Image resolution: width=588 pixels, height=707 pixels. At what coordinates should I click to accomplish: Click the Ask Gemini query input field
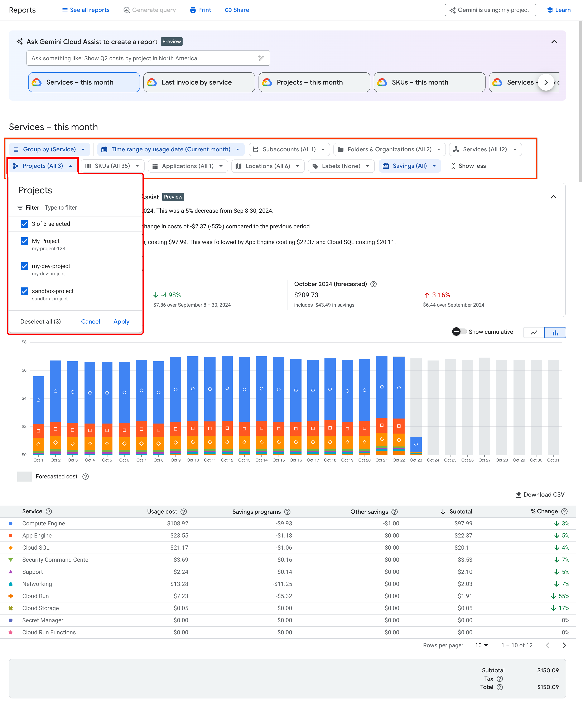(148, 58)
